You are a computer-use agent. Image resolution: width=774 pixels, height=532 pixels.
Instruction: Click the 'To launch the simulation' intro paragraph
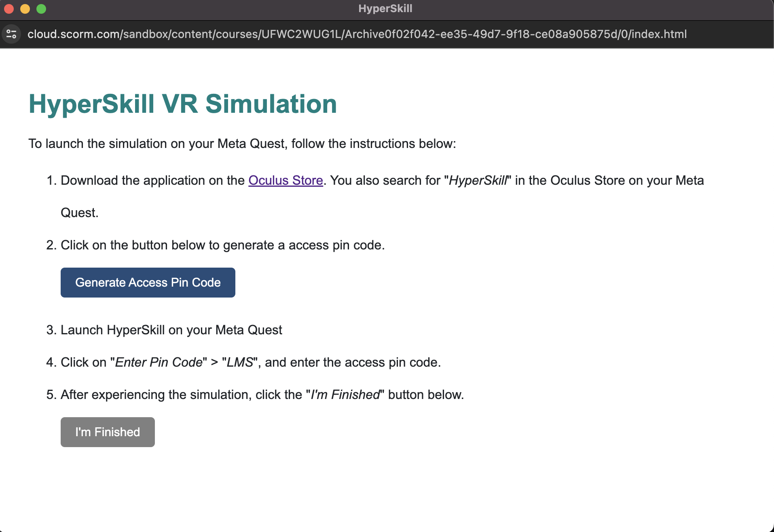tap(242, 144)
